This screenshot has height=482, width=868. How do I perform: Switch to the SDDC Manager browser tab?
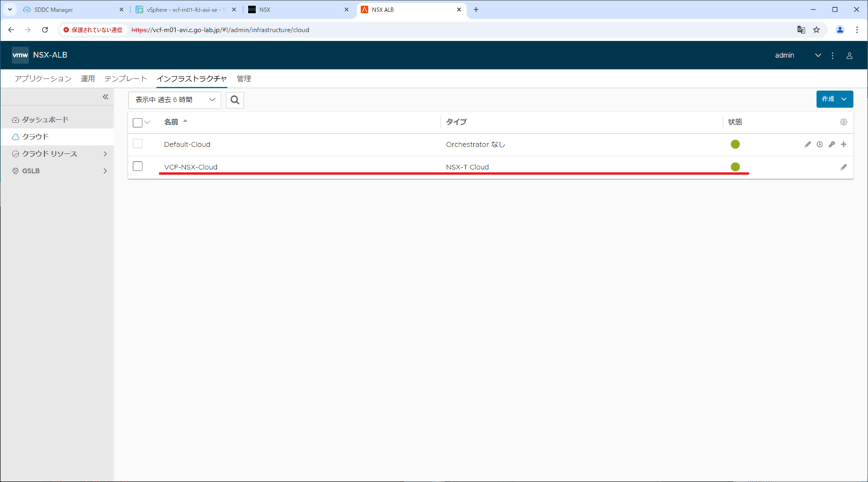(x=72, y=9)
